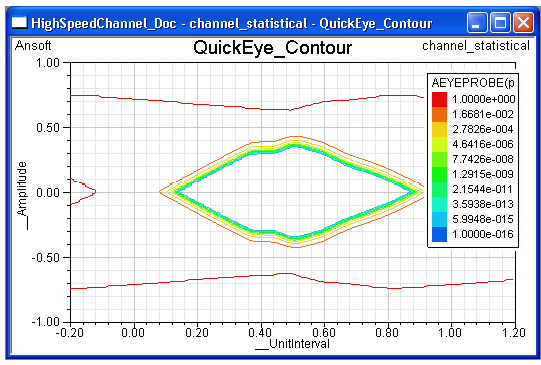541x365 pixels.
Task: Click the 7.7426e-008 legend swatch
Action: point(439,159)
